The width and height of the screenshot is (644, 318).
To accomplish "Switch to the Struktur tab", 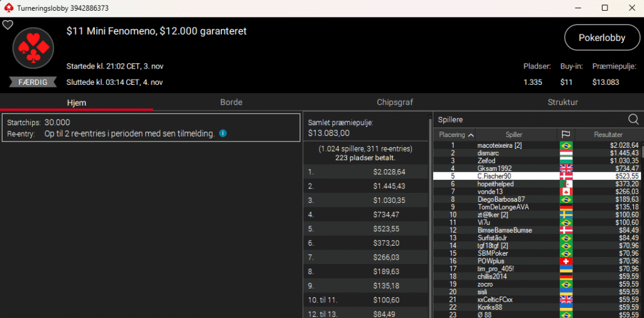I will point(562,102).
